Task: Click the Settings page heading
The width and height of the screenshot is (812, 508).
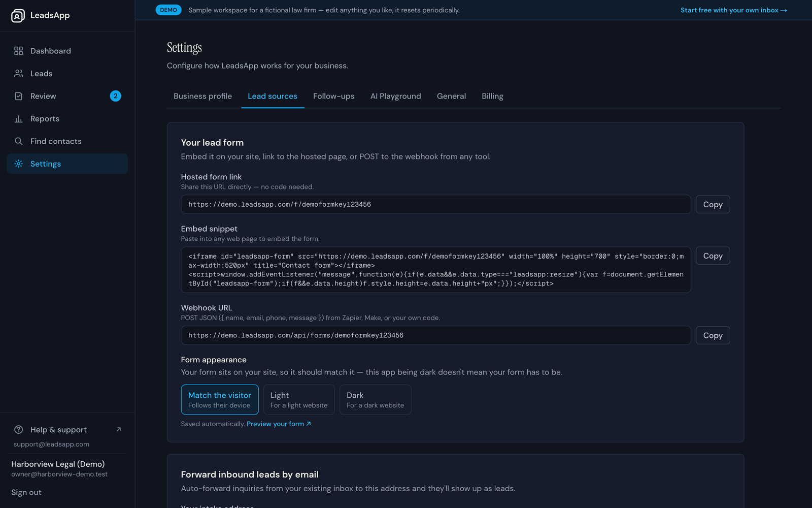Action: pos(184,48)
